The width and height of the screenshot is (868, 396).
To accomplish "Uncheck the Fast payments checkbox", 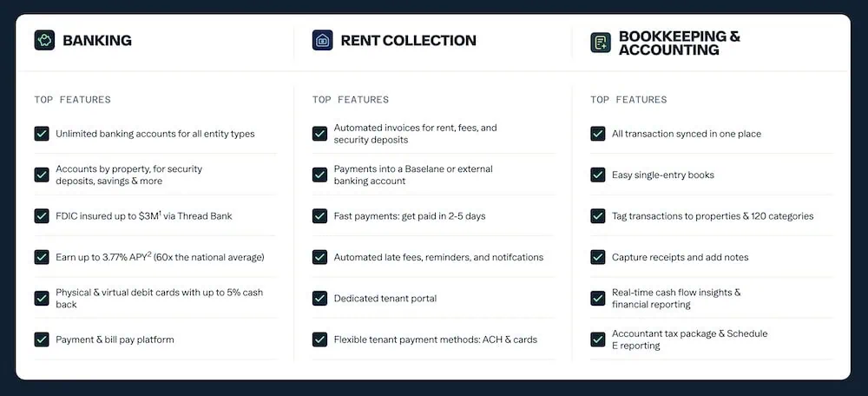I will pyautogui.click(x=319, y=216).
